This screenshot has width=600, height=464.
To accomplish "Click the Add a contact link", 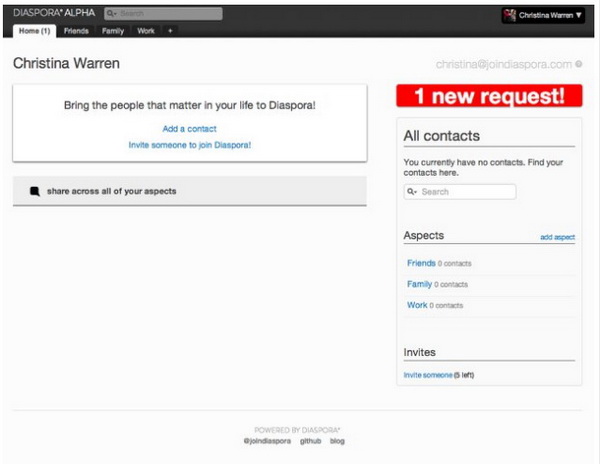I will pyautogui.click(x=189, y=129).
